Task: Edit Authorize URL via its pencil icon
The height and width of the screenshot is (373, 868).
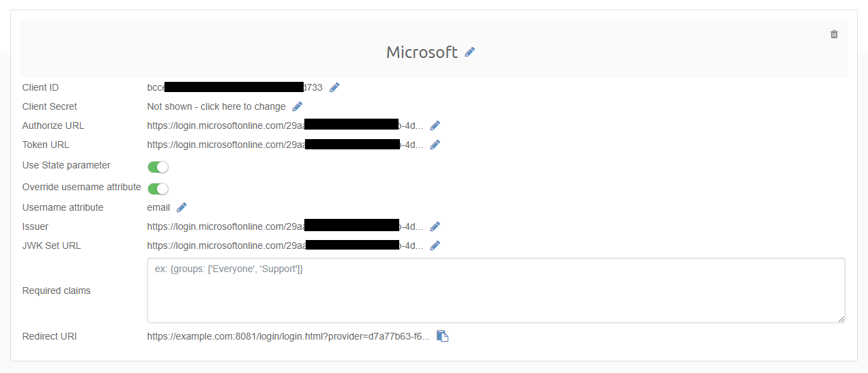Action: coord(435,125)
